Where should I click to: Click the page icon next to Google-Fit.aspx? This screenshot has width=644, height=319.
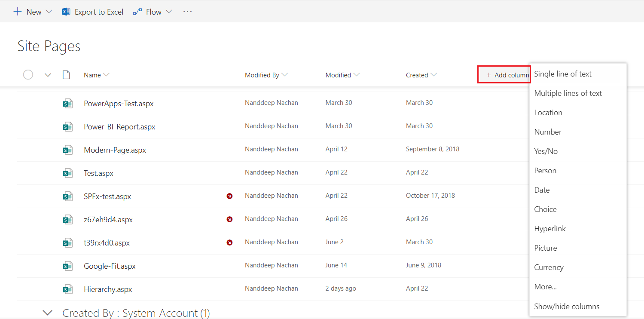[67, 266]
